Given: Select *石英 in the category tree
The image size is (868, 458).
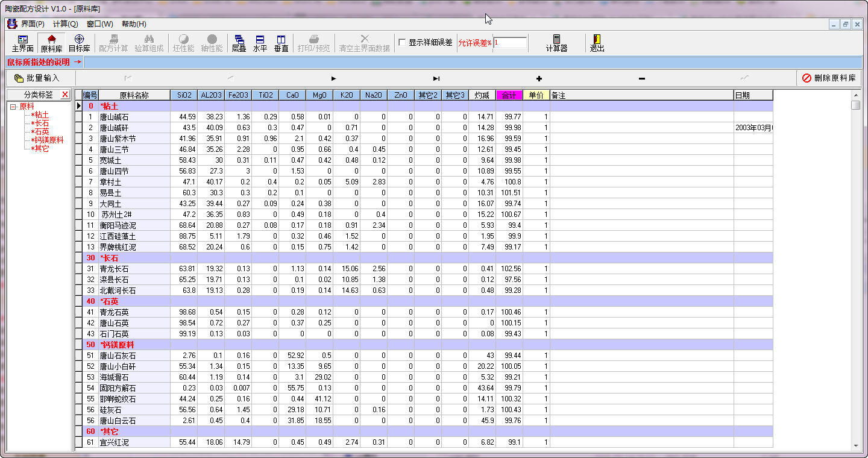Looking at the screenshot, I should click(40, 131).
